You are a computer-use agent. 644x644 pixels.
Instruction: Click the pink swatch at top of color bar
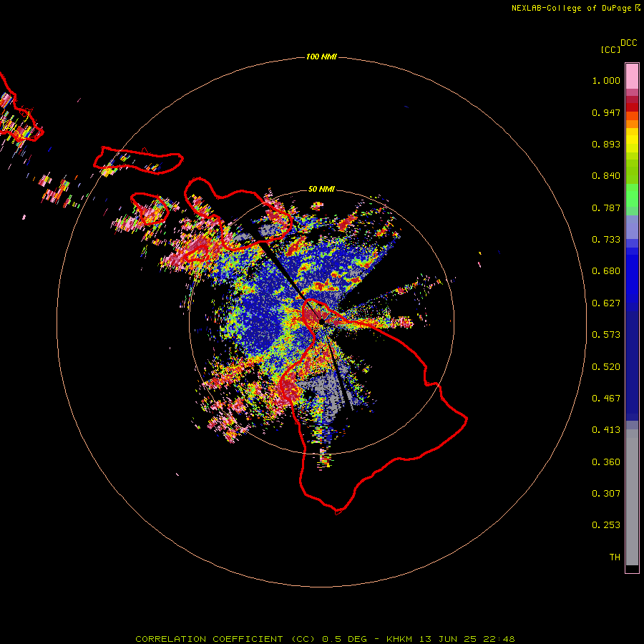coord(632,77)
